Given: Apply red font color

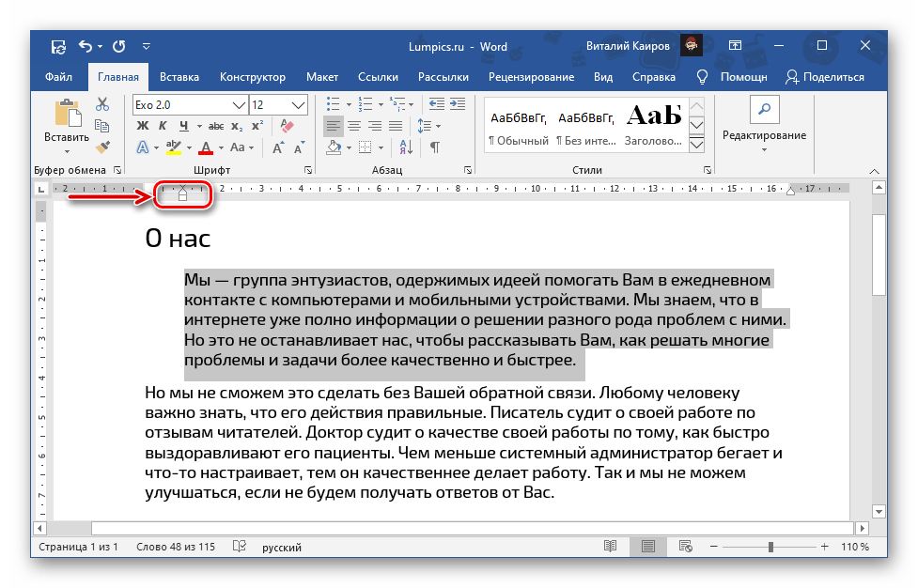Looking at the screenshot, I should [x=206, y=147].
